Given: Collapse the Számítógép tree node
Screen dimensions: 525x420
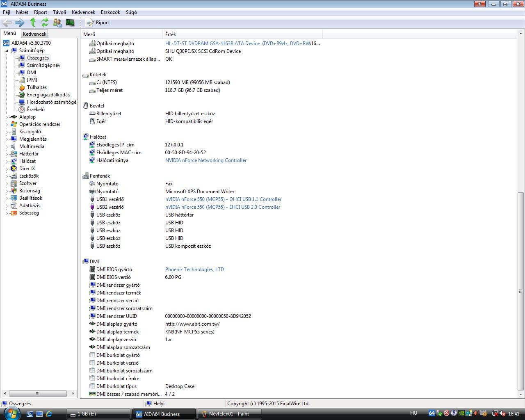Looking at the screenshot, I should click(x=7, y=51).
